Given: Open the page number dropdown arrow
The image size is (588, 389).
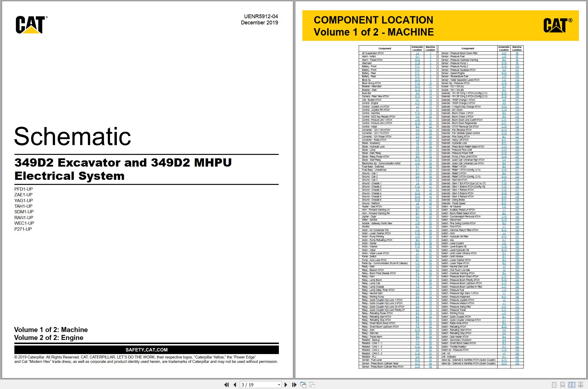Looking at the screenshot, I should click(279, 385).
